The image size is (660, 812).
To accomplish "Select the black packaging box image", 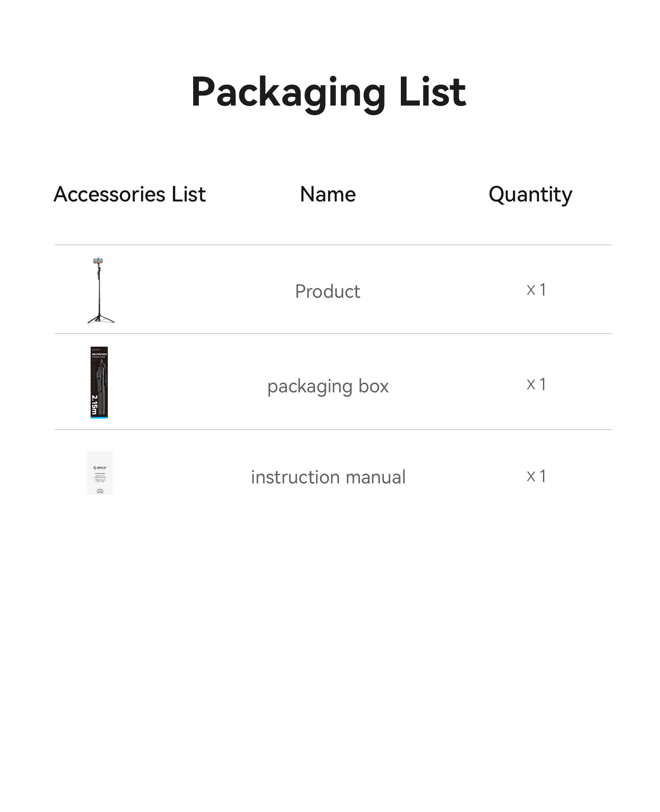I will [99, 382].
